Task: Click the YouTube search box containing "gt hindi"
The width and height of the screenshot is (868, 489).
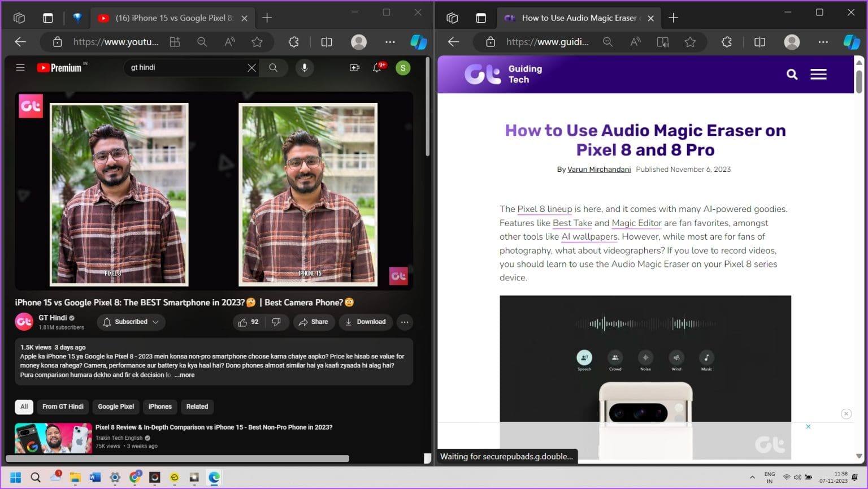Action: 186,68
